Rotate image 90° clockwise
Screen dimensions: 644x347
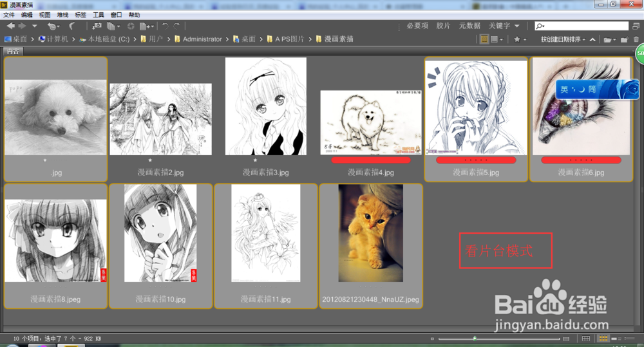point(176,26)
